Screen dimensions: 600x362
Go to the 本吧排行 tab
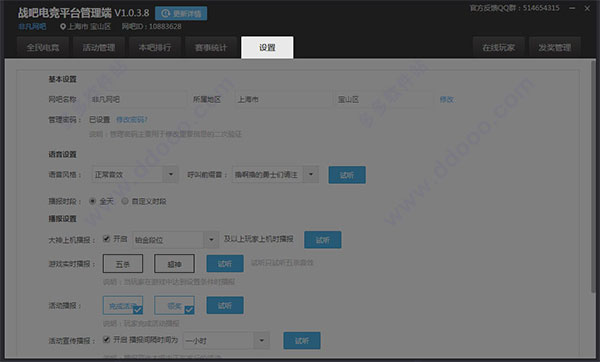[155, 47]
